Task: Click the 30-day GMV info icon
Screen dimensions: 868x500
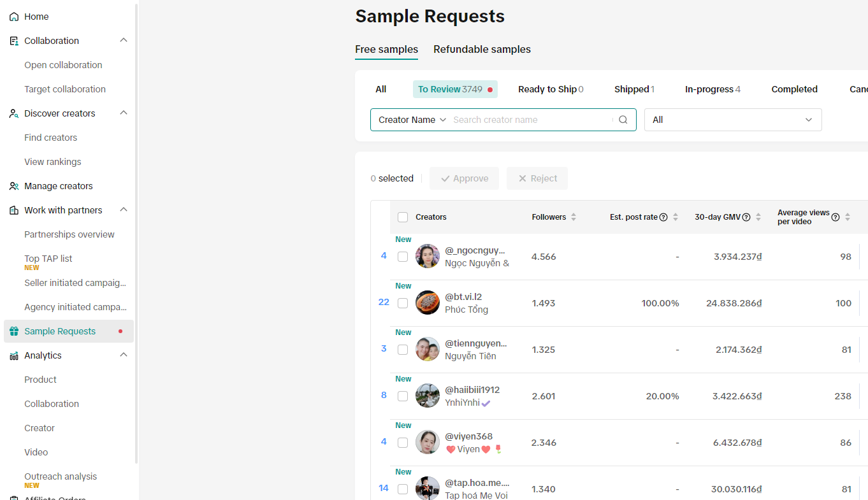Action: (x=746, y=217)
